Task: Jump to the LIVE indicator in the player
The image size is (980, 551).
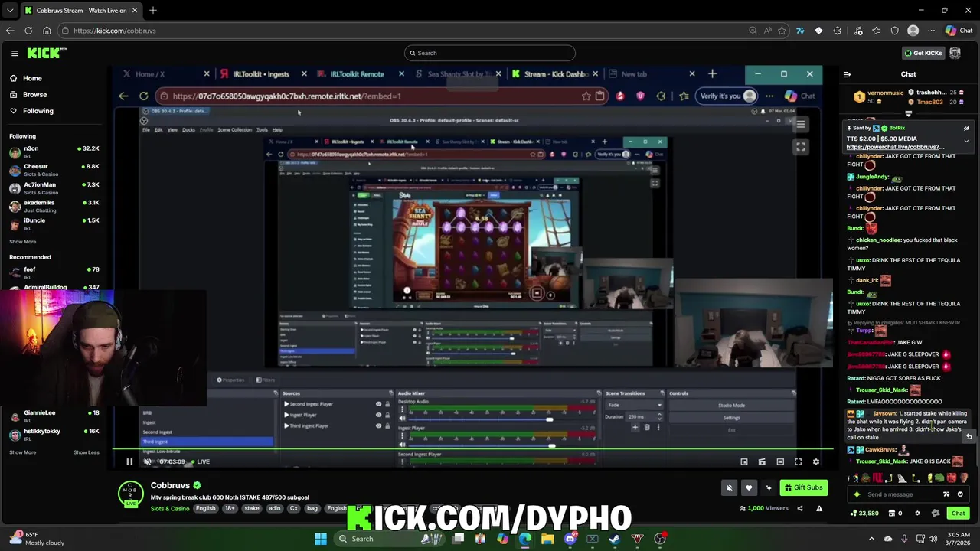Action: click(x=201, y=461)
